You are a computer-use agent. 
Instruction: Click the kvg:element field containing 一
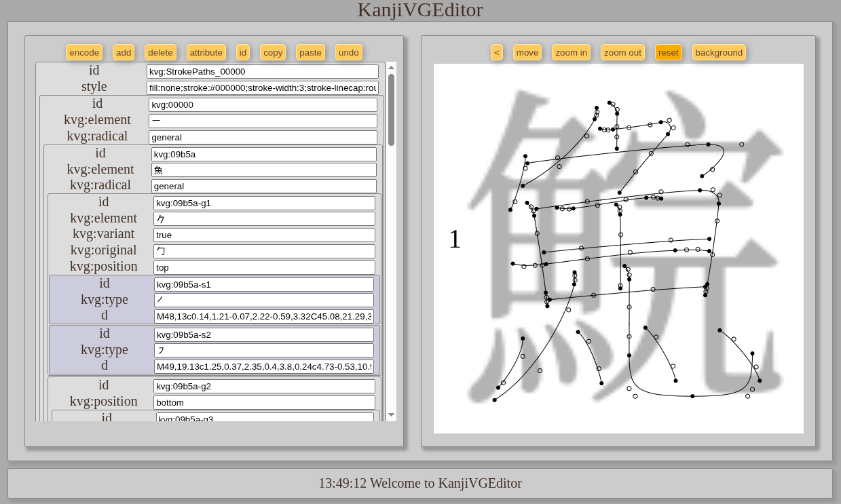point(263,121)
